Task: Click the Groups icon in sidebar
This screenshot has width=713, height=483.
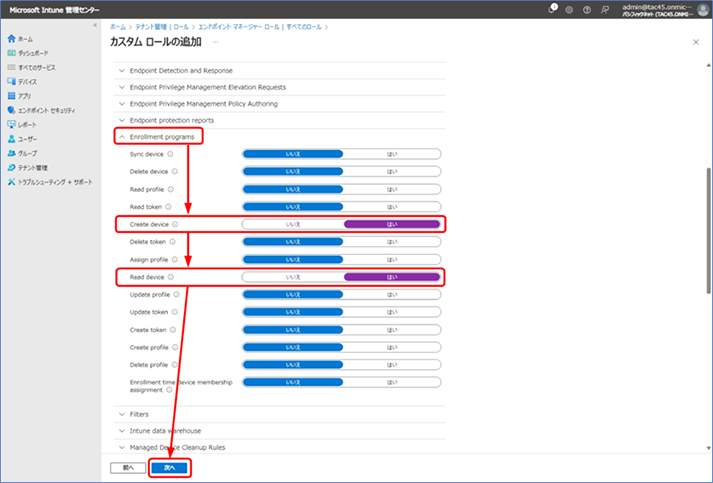Action: point(11,153)
